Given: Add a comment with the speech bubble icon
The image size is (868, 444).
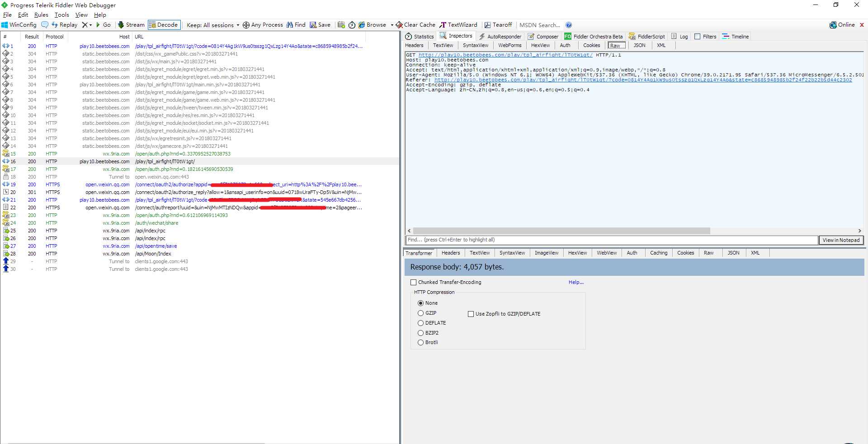Looking at the screenshot, I should click(x=44, y=25).
